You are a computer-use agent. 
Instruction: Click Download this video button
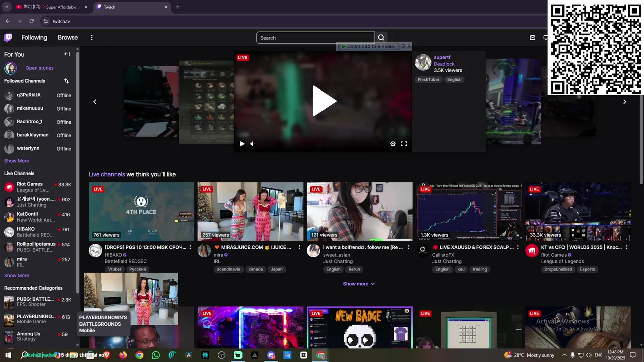click(368, 46)
